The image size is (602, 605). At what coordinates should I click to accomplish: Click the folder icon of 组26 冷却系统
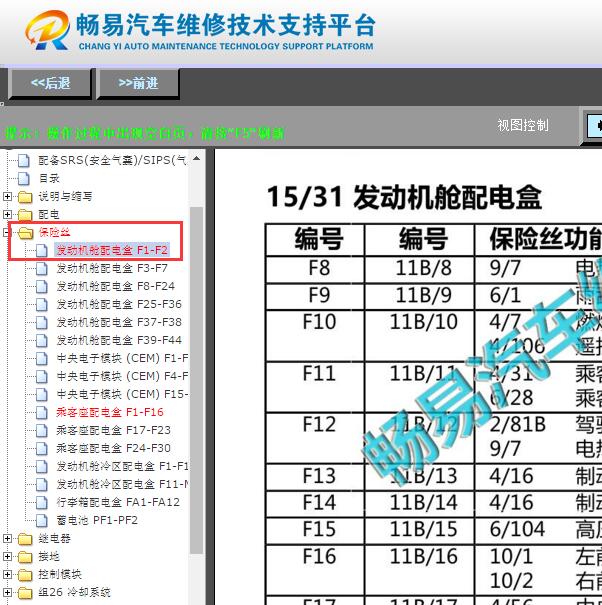click(25, 593)
